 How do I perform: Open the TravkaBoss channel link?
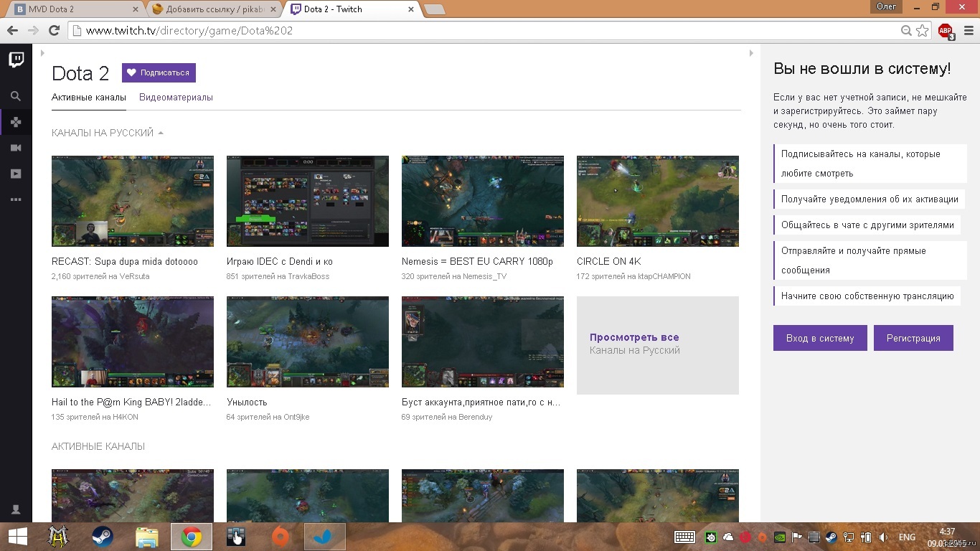[x=308, y=276]
